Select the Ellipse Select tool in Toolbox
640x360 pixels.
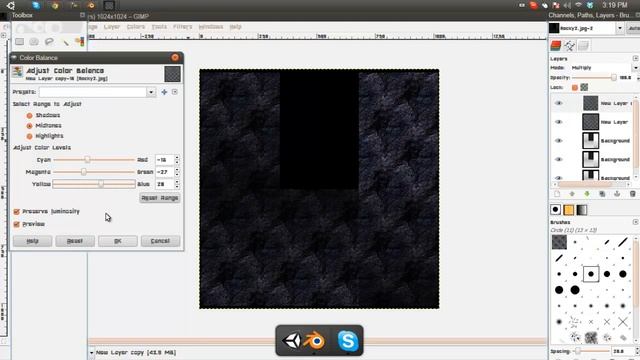click(x=34, y=42)
